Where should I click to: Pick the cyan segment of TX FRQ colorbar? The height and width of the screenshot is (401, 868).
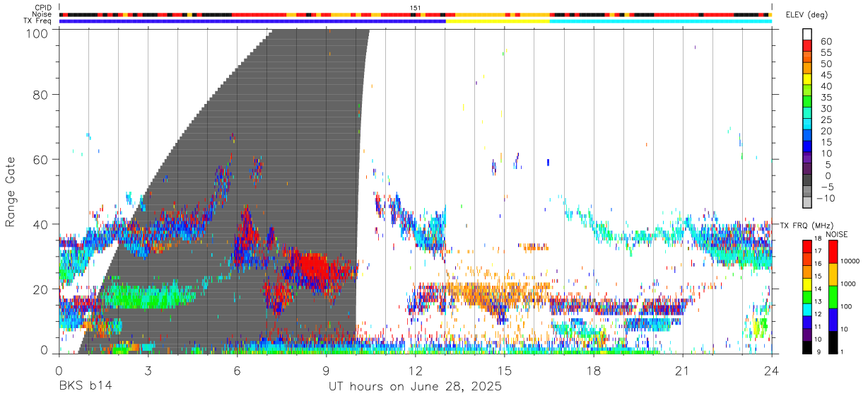(x=807, y=310)
